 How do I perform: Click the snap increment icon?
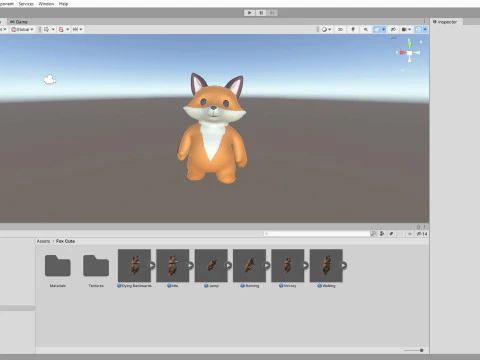click(75, 29)
